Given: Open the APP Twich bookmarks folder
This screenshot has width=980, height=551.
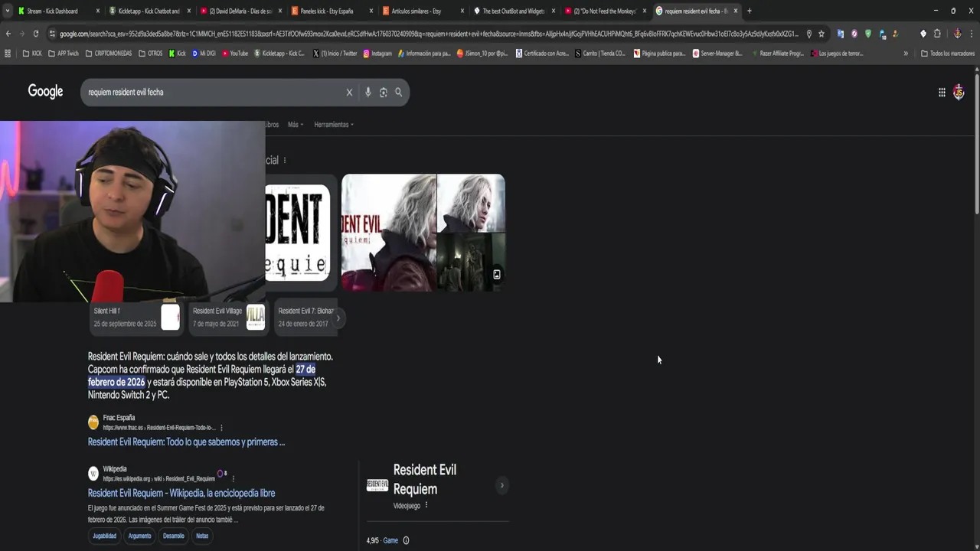Looking at the screenshot, I should 63,54.
